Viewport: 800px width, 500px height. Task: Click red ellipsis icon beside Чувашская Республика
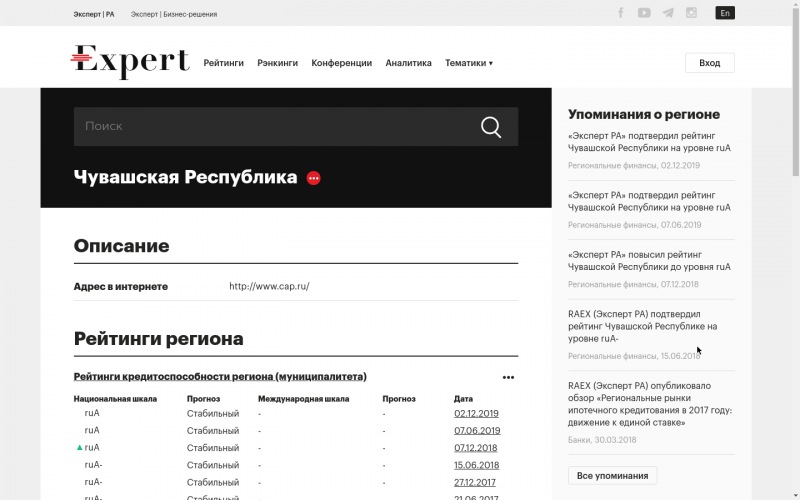click(314, 178)
